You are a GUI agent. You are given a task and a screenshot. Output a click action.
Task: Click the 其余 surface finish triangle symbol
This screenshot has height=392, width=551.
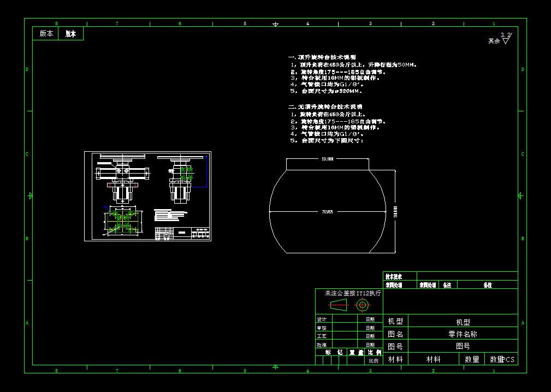click(506, 41)
